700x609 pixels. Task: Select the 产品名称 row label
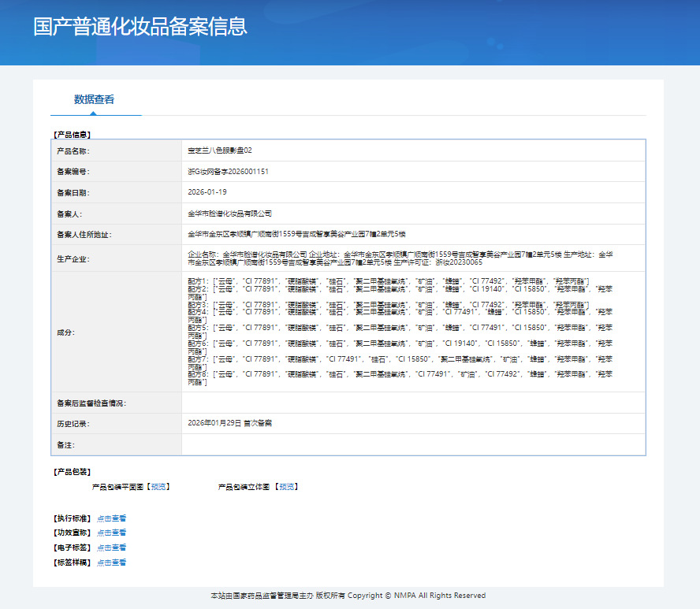coord(73,151)
